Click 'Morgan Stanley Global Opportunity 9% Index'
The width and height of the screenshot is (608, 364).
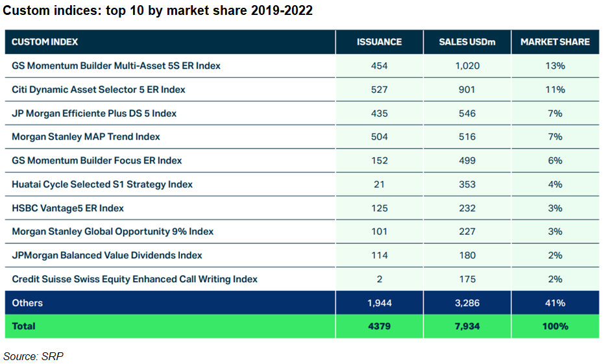point(112,232)
